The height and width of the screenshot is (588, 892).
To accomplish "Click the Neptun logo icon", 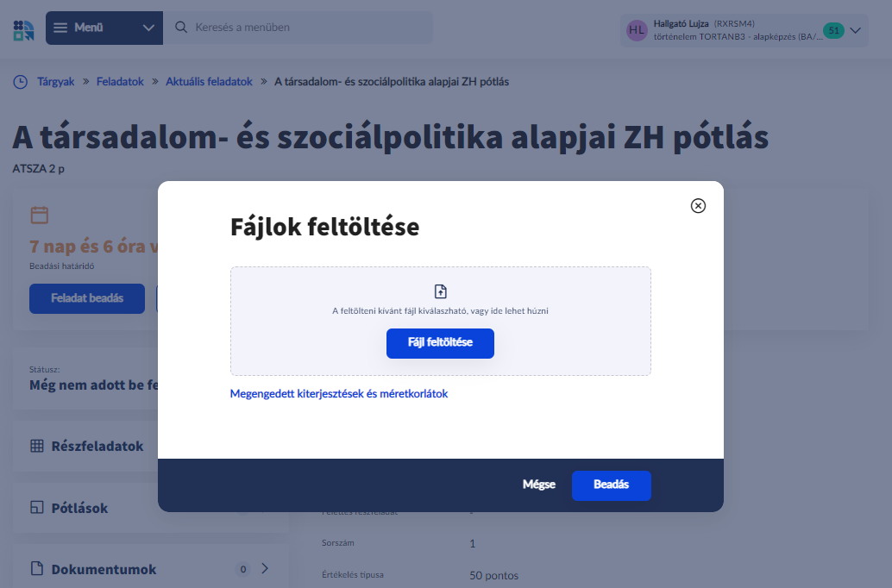I will 23,29.
